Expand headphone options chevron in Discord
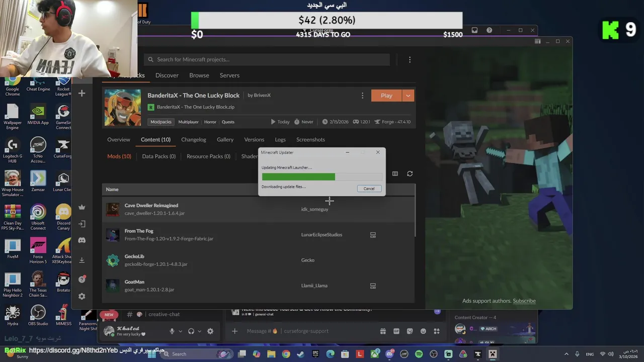644x362 pixels. point(199,331)
